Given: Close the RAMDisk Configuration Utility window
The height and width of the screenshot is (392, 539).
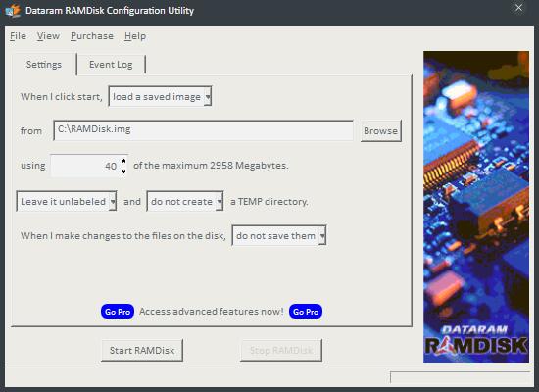Looking at the screenshot, I should point(518,8).
